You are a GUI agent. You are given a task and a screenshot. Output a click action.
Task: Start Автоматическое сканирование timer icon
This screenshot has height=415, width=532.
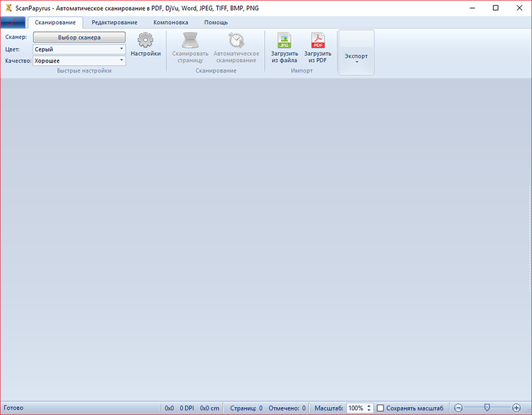point(236,40)
